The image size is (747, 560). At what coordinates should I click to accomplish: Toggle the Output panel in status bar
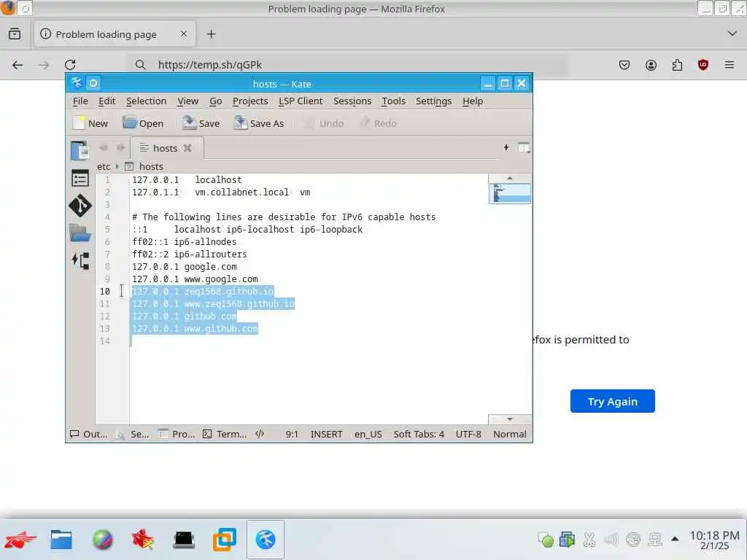(x=88, y=435)
